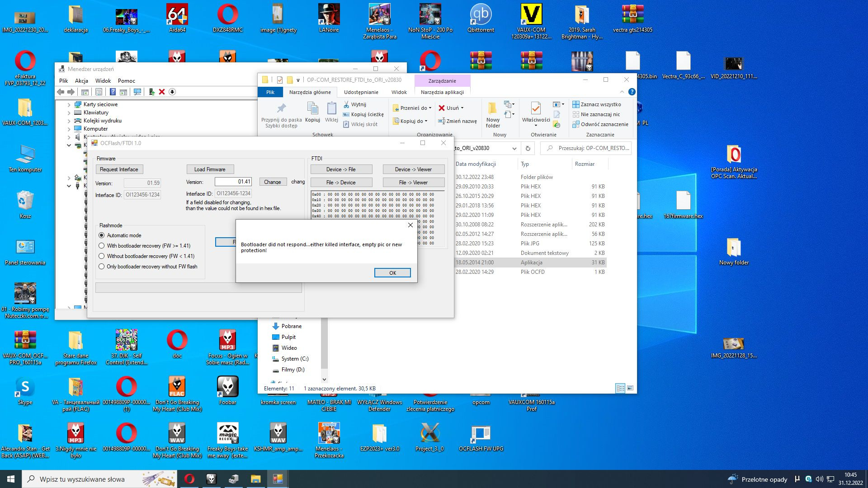Select the Qbittorrent desktop icon
The image size is (868, 488).
[481, 19]
